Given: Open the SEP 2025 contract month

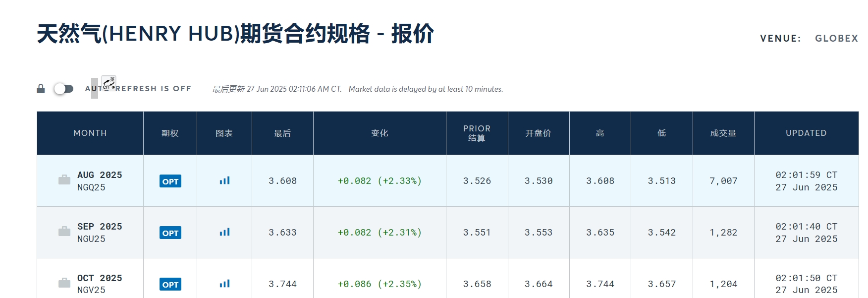Looking at the screenshot, I should click(x=100, y=227).
